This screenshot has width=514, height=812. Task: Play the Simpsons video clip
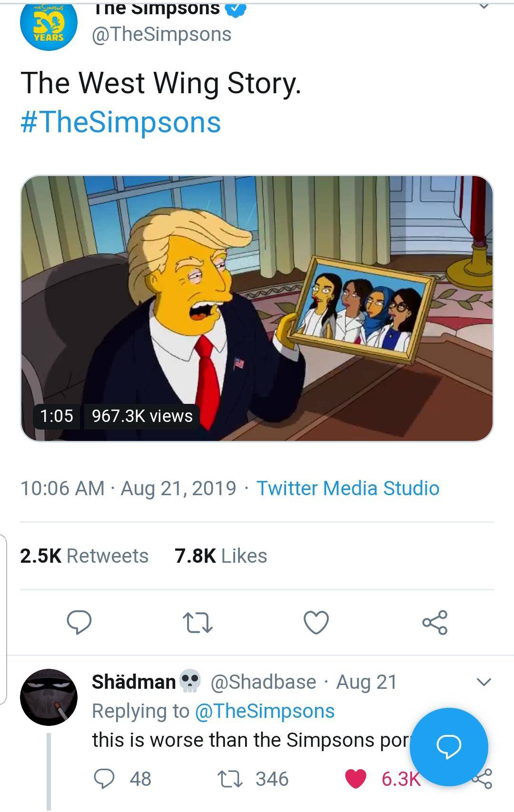[x=257, y=308]
